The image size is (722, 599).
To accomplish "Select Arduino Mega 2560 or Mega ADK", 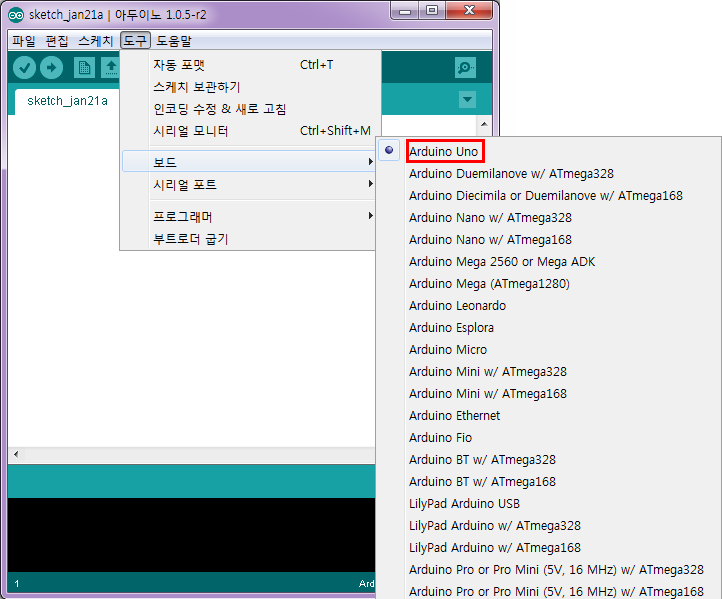I will click(549, 262).
